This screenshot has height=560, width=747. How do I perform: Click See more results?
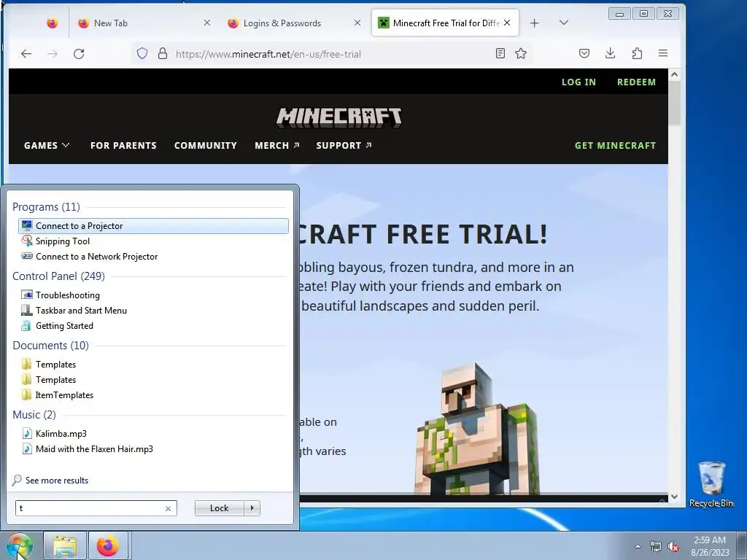pyautogui.click(x=57, y=481)
